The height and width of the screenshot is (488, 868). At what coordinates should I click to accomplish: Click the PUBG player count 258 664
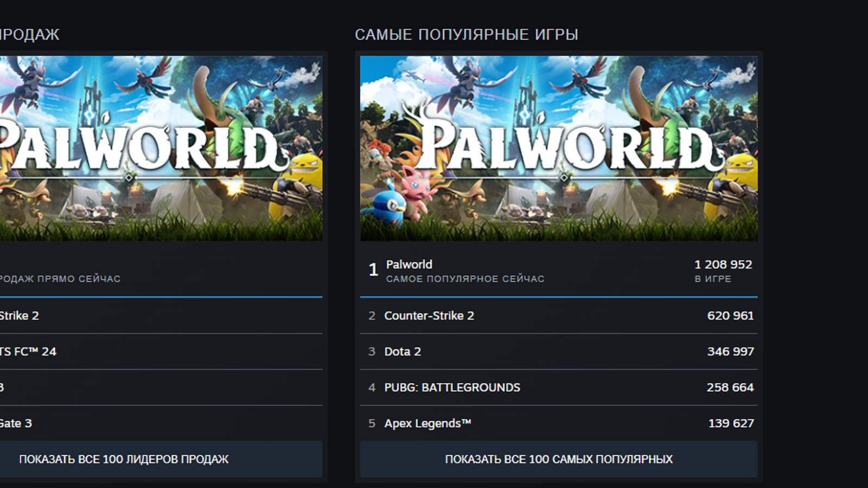730,387
